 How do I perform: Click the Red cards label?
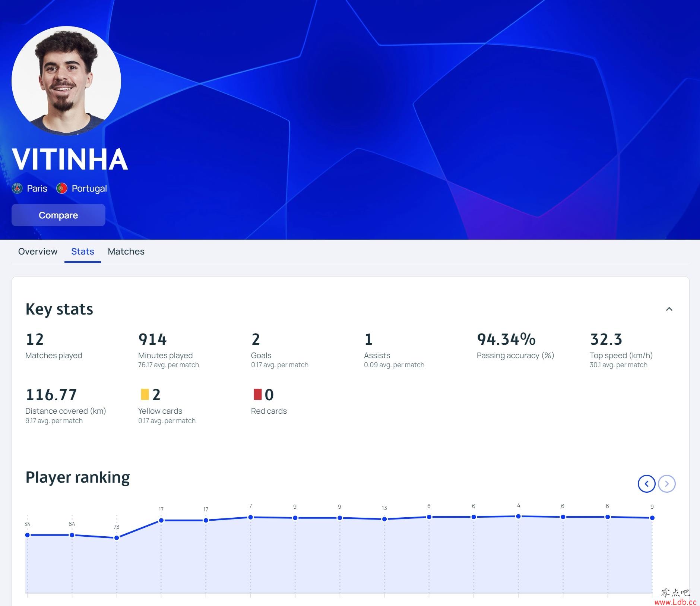(x=269, y=411)
